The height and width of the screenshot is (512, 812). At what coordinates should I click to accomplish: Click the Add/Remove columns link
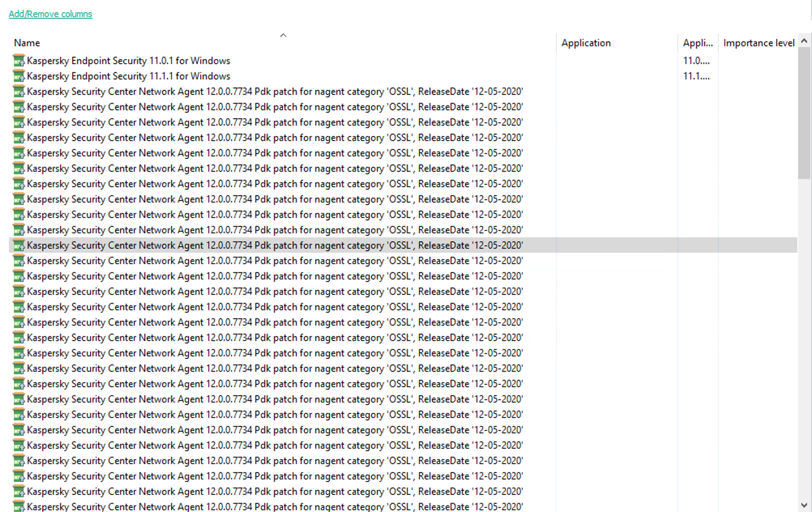click(50, 14)
